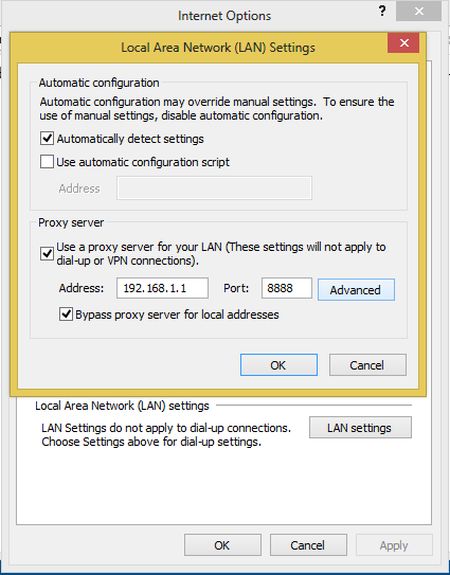Click Cancel in Internet Options window
The image size is (450, 575).
tap(308, 545)
